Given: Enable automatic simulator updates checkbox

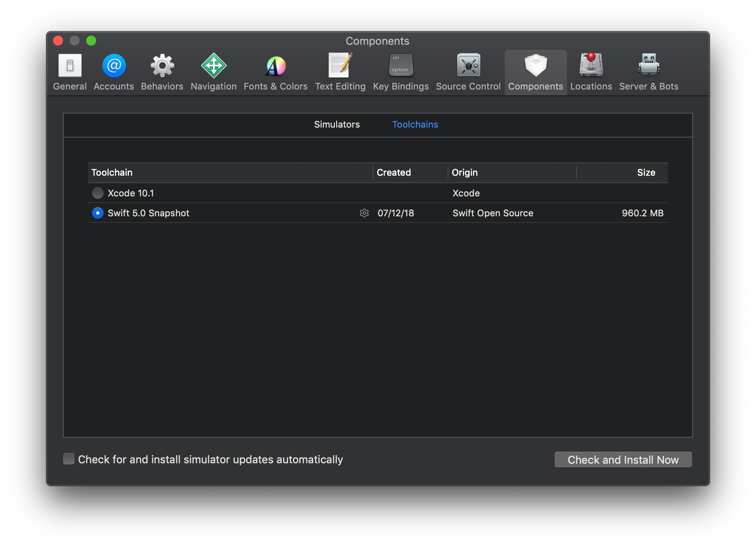Looking at the screenshot, I should click(69, 459).
